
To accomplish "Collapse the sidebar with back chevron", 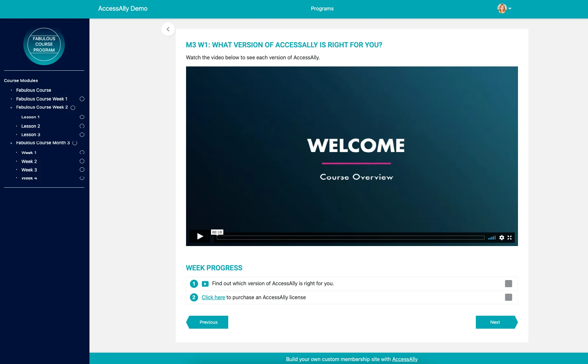I will pos(168,29).
